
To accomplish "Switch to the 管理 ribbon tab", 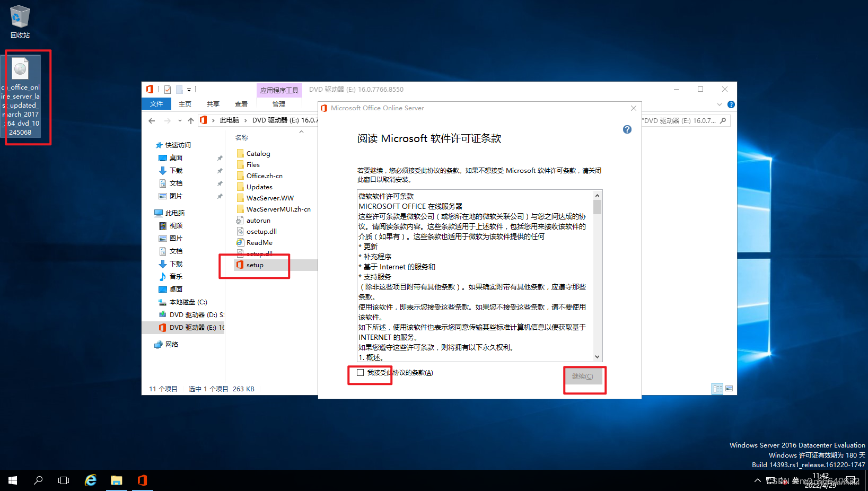I will point(279,104).
